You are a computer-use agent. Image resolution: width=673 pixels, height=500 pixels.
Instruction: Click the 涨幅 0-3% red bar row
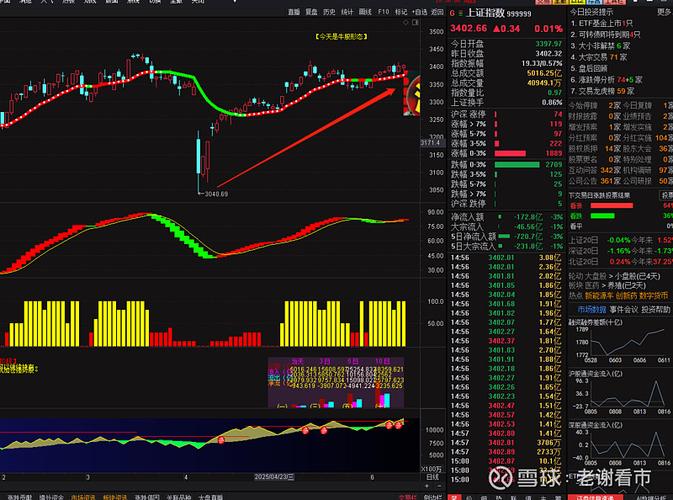[x=506, y=154]
